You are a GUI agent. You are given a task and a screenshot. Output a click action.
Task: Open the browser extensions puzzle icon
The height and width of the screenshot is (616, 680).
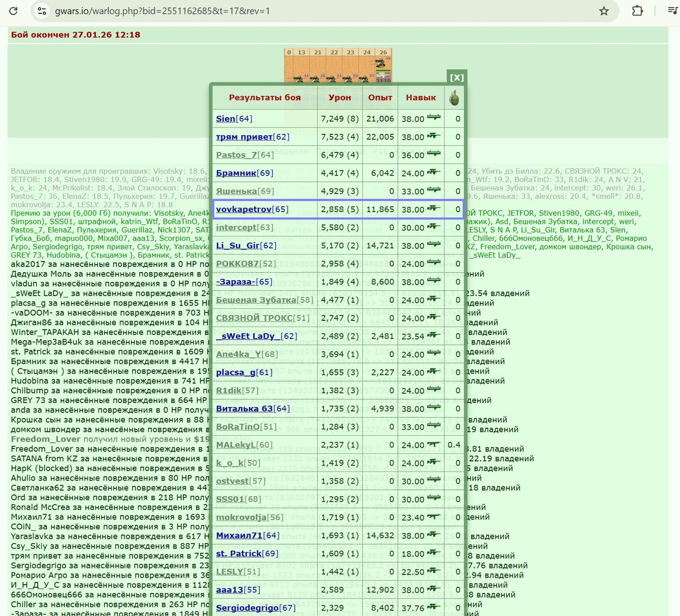coord(637,11)
